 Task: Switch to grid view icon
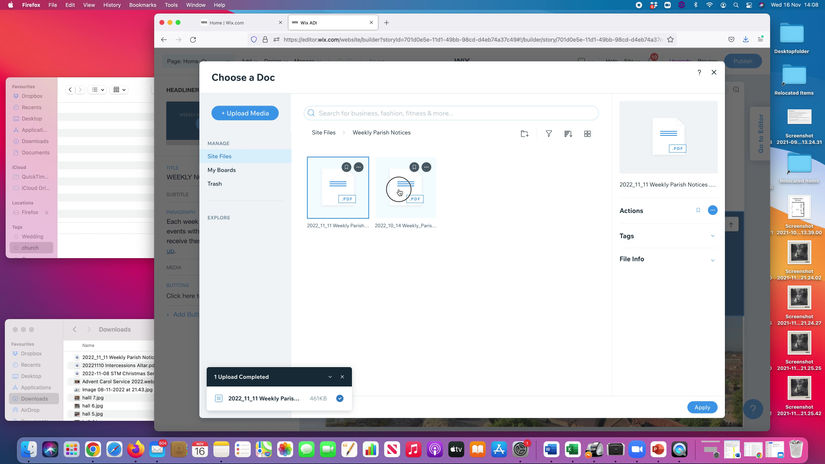(x=587, y=134)
